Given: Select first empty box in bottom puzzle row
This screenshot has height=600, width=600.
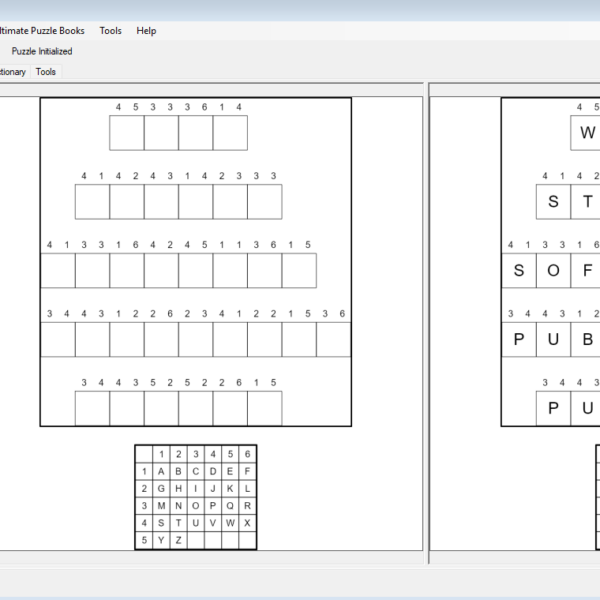Looking at the screenshot, I should point(92,408).
